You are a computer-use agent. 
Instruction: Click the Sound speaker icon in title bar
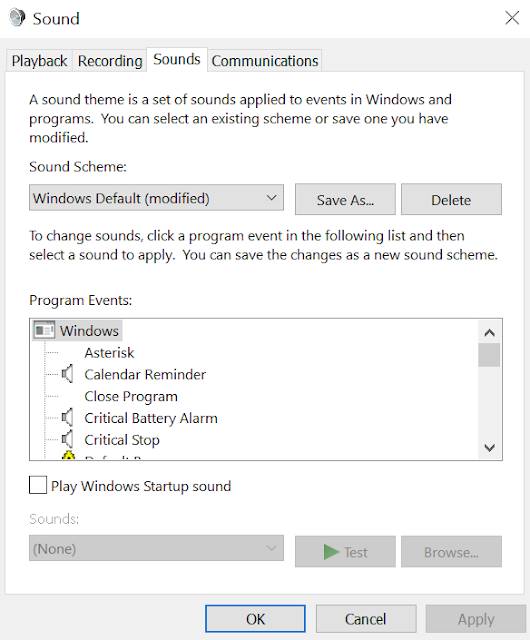click(17, 18)
